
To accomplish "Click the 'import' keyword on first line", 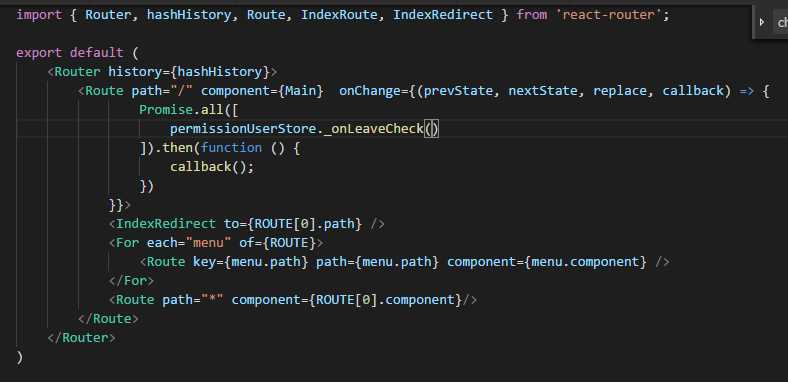I will point(39,15).
